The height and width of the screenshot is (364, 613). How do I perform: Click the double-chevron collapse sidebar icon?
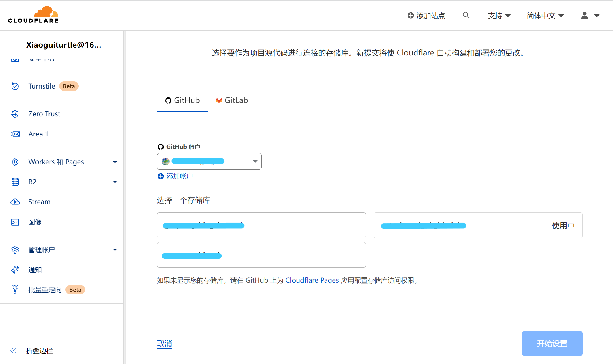(13, 351)
